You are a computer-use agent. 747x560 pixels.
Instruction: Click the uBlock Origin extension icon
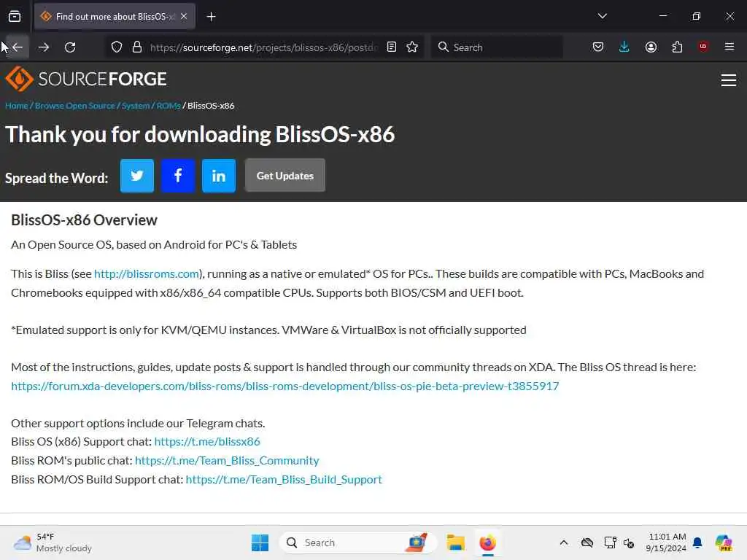703,47
